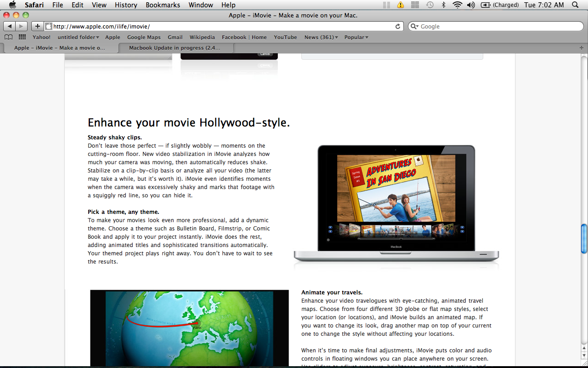
Task: Click the vertical scrollbar thumb
Action: [584, 238]
